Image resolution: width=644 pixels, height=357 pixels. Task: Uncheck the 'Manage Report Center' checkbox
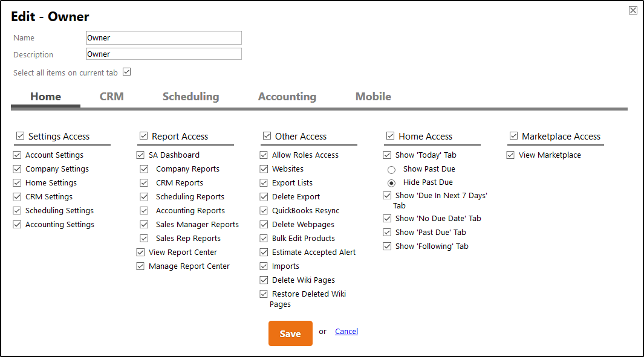[140, 266]
